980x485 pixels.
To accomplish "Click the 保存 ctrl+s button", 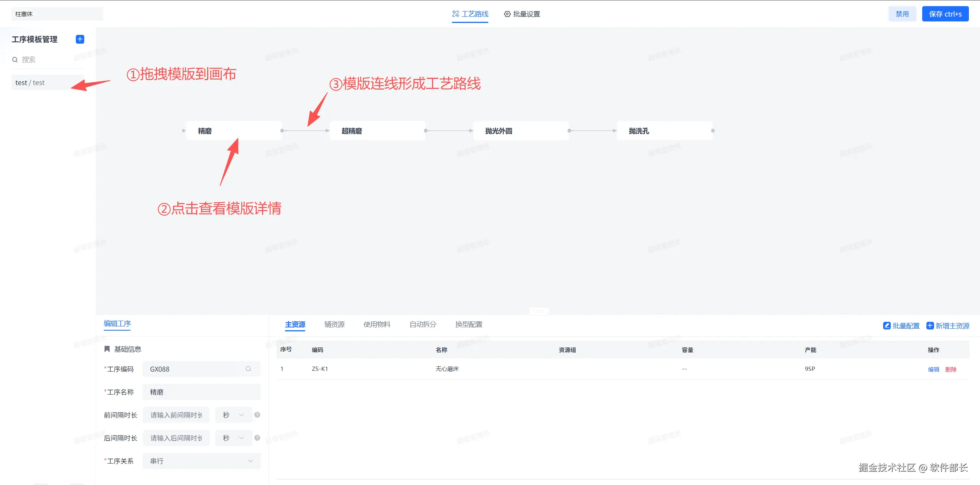I will pyautogui.click(x=945, y=14).
